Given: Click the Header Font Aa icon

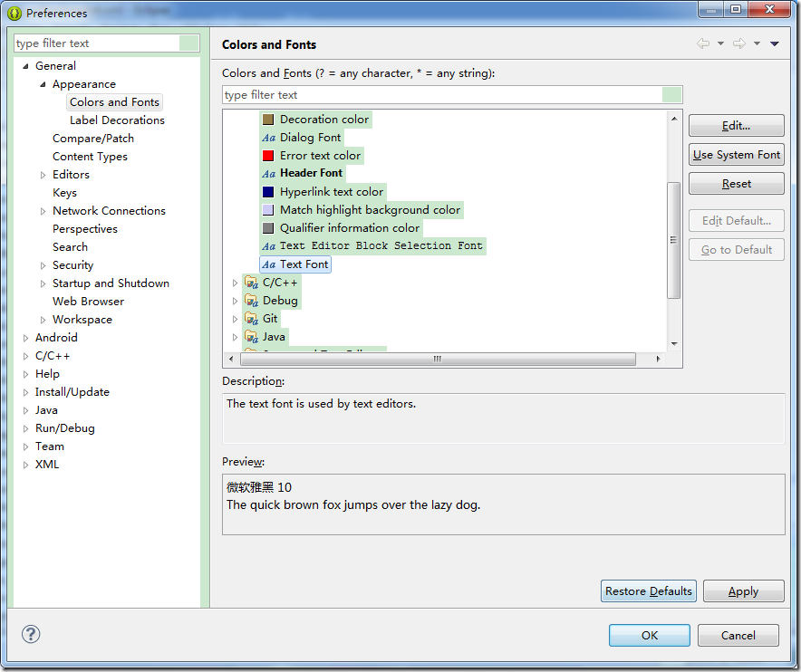Looking at the screenshot, I should tap(269, 174).
